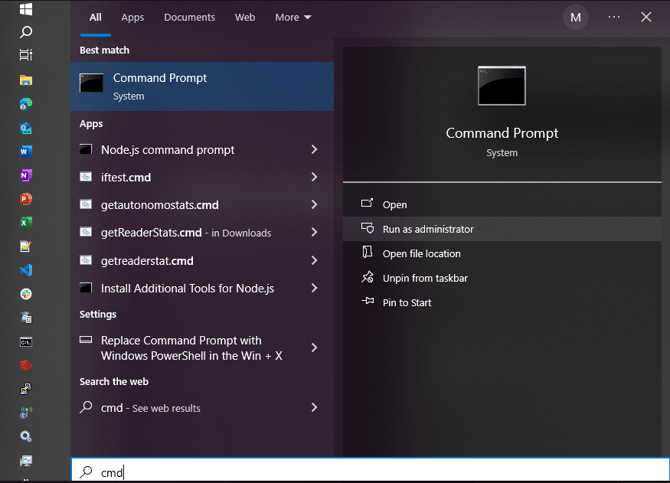Expand Replace Command Prompt setting chevron
The image size is (670, 483).
tap(314, 348)
